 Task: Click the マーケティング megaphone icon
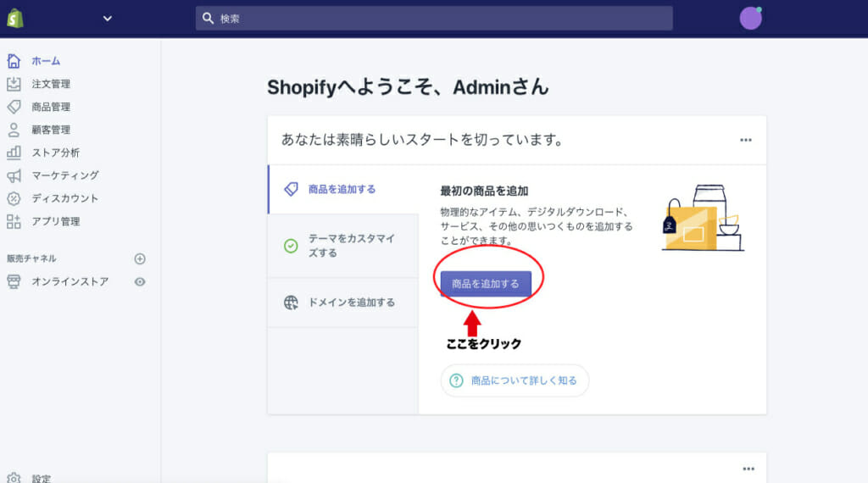[14, 175]
